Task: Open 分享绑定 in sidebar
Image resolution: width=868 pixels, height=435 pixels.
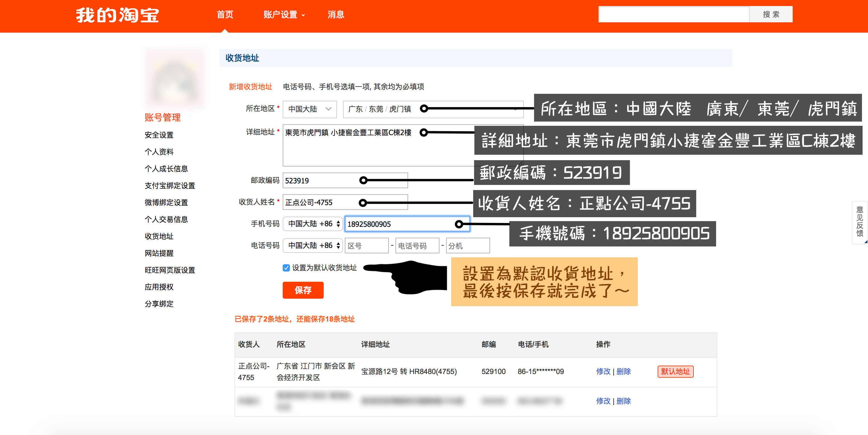Action: (x=159, y=303)
